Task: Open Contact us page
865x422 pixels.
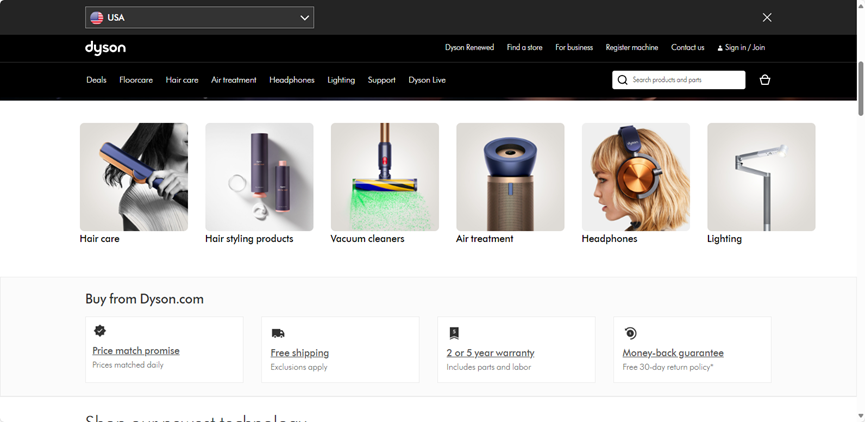Action: (687, 47)
